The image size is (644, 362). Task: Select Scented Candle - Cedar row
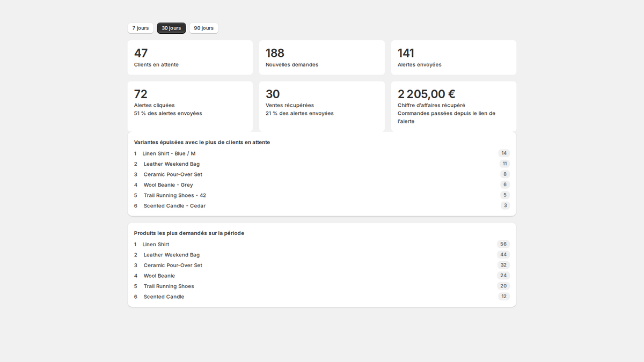click(322, 205)
